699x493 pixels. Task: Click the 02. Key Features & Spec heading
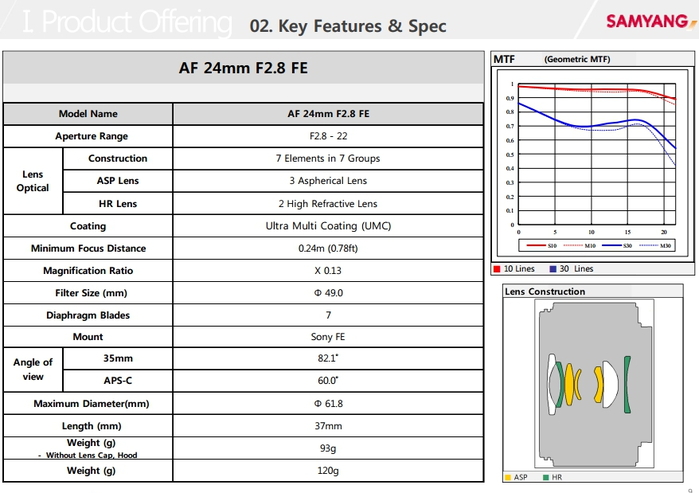click(347, 26)
